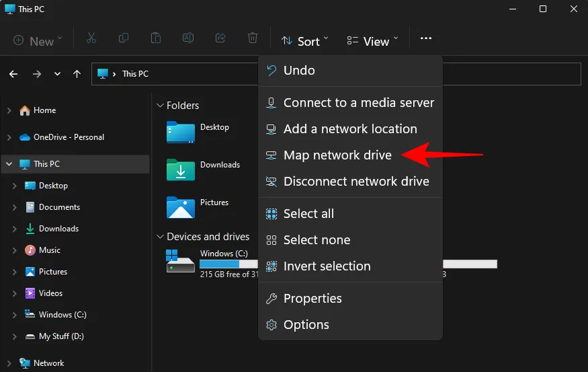
Task: Collapse the Devices and drives section
Action: coord(161,237)
